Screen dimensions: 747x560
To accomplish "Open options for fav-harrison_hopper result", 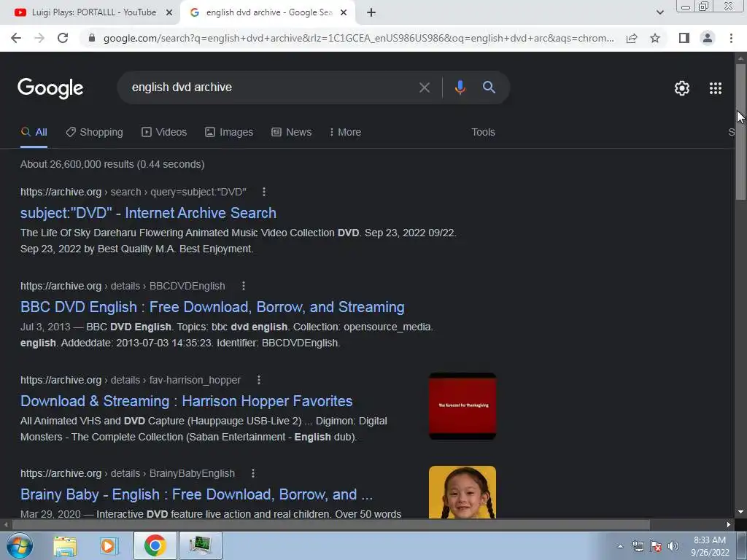I will pyautogui.click(x=259, y=380).
